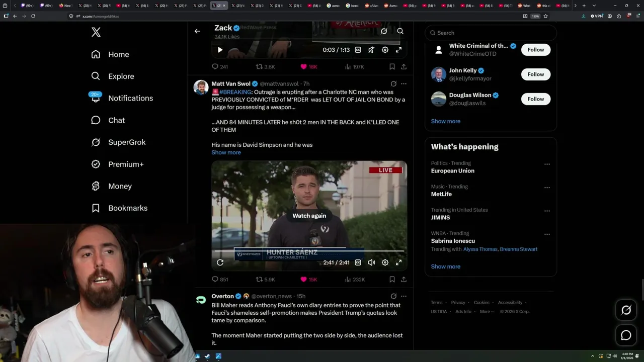
Task: View analytics showing 197K views
Action: pyautogui.click(x=355, y=67)
